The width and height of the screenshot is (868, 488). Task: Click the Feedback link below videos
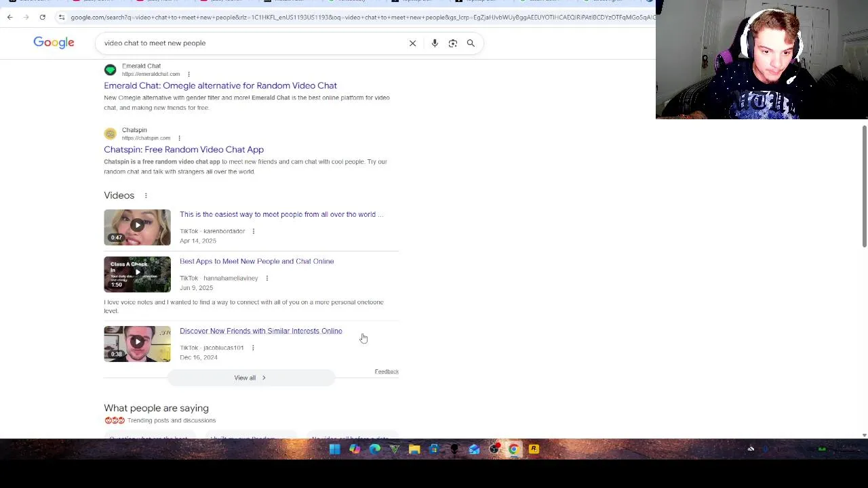click(387, 371)
